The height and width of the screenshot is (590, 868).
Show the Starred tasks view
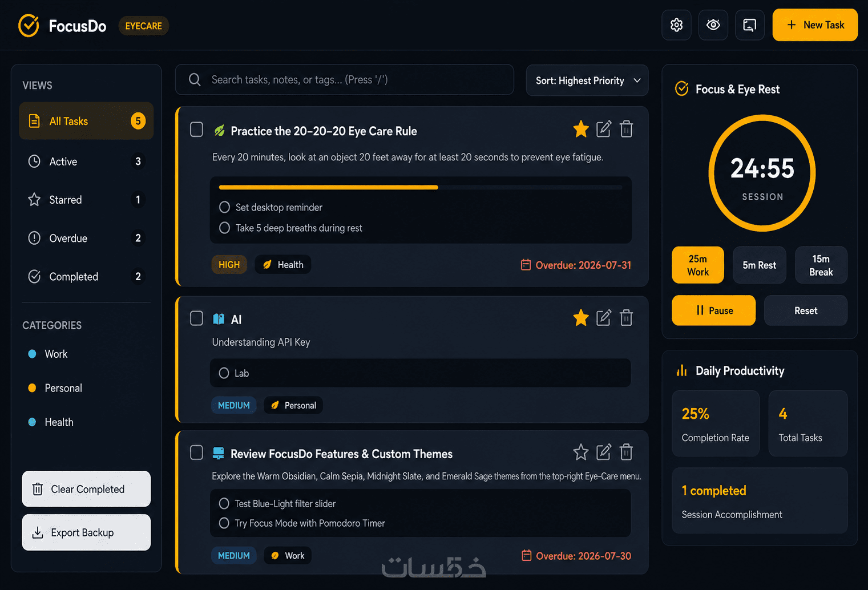click(x=86, y=200)
